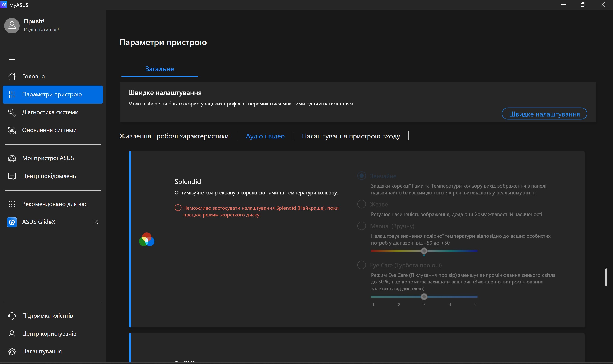The image size is (613, 364).
Task: Launch ASUS GlideX app icon
Action: [x=12, y=222]
